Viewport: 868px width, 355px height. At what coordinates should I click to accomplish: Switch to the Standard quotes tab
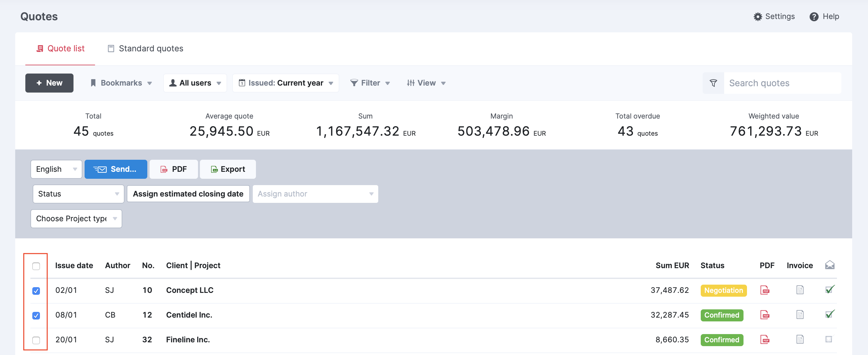[x=145, y=48]
